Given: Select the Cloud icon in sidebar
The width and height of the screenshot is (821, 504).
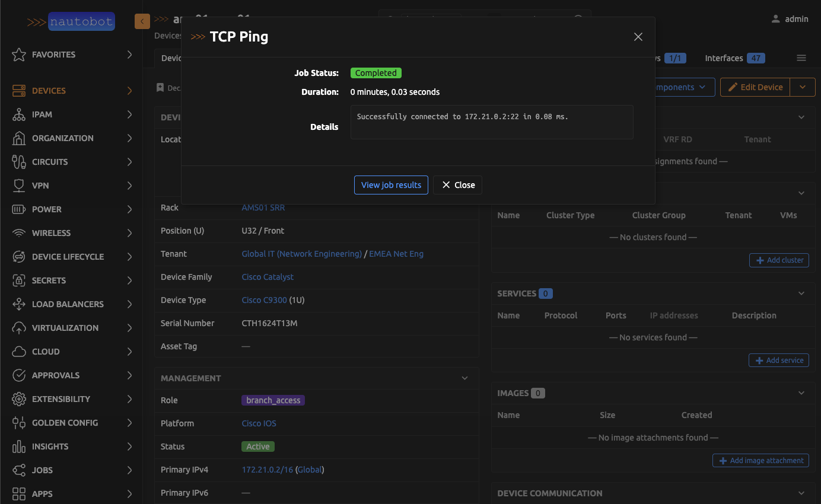Looking at the screenshot, I should click(19, 352).
